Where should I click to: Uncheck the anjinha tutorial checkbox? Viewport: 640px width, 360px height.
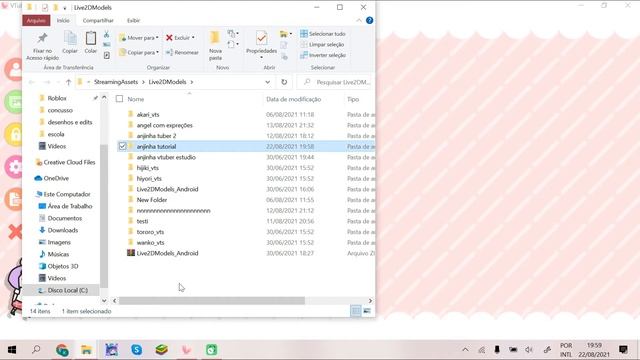click(x=122, y=146)
